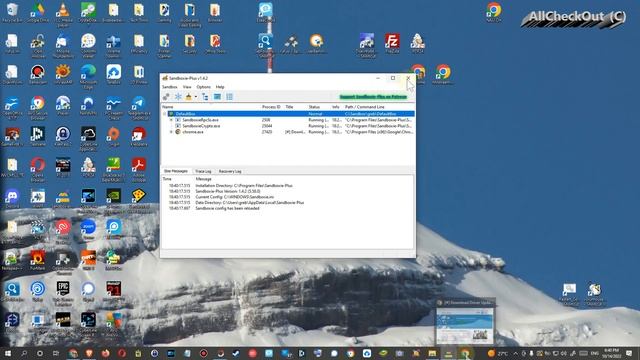Open the VLC media player desktop icon
This screenshot has height=360, width=640.
coord(63,14)
